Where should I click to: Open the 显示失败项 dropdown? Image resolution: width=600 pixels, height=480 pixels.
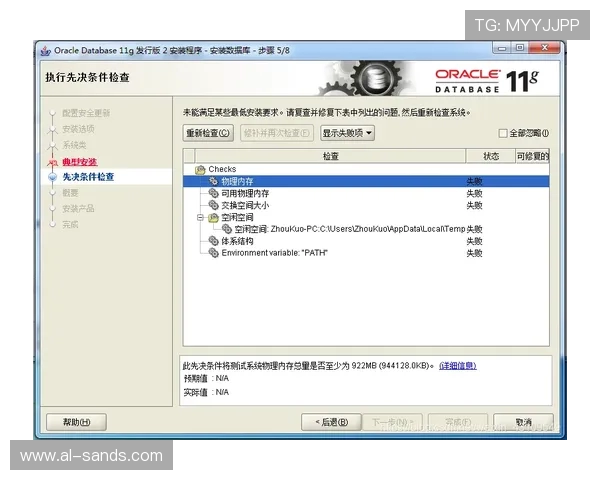[347, 133]
